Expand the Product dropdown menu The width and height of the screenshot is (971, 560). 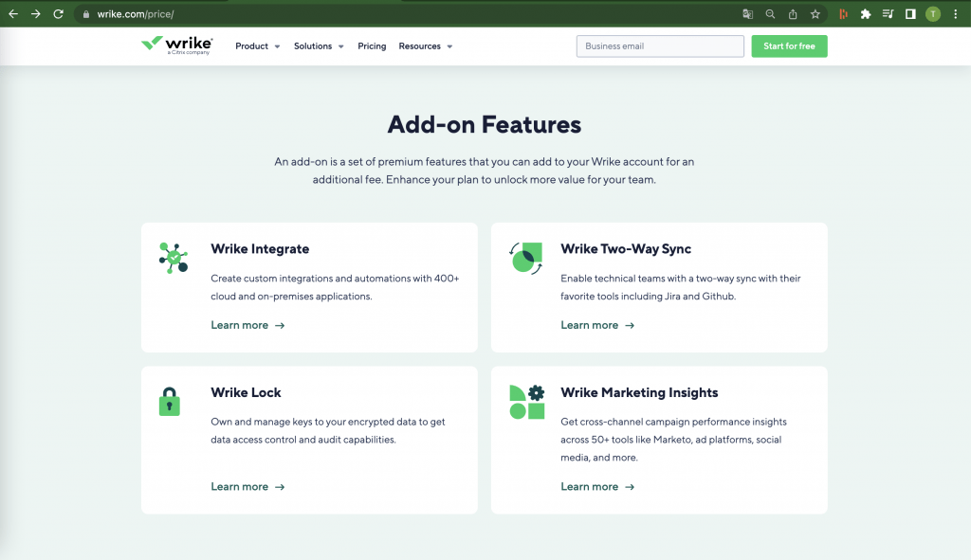tap(257, 46)
